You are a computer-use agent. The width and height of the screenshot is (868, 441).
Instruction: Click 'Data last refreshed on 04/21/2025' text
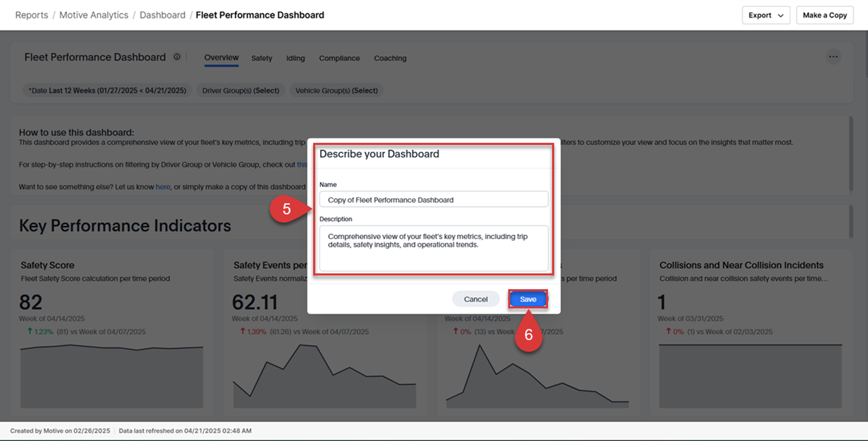185,430
